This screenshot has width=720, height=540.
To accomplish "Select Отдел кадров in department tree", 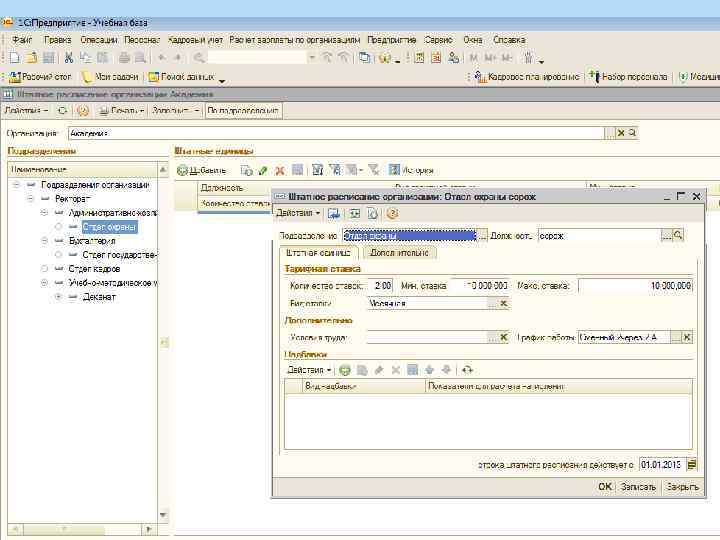I will coord(94,269).
